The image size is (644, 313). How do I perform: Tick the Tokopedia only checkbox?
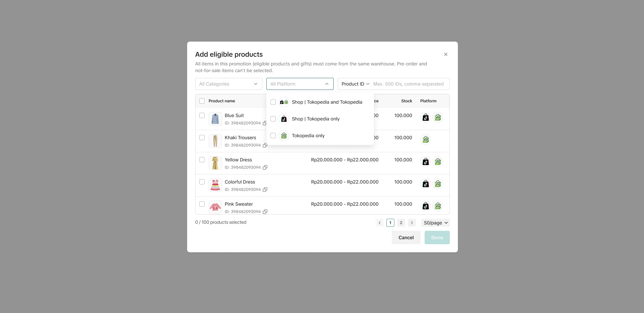pos(273,136)
